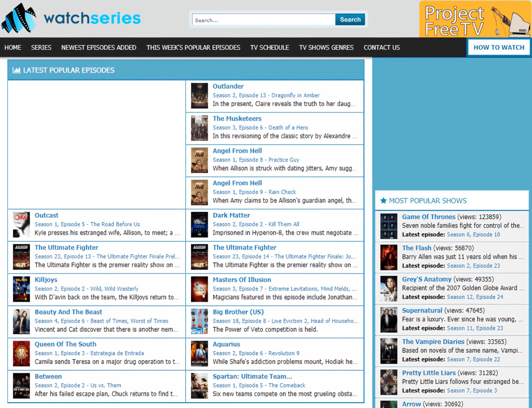Go to the HOME menu item
532x408 pixels.
[x=13, y=47]
